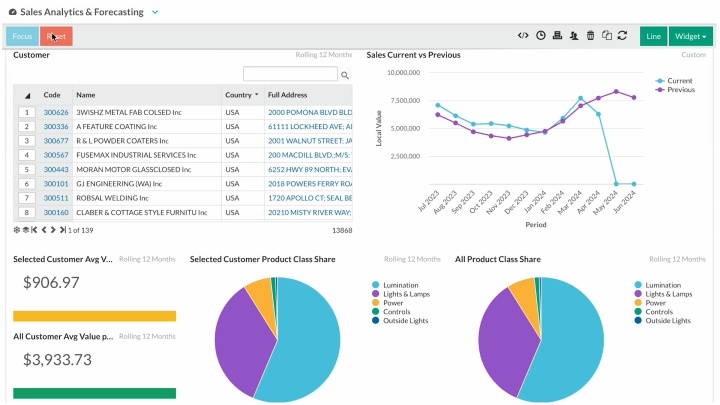Click the sort triangle in table header
This screenshot has width=720, height=405.
[27, 96]
